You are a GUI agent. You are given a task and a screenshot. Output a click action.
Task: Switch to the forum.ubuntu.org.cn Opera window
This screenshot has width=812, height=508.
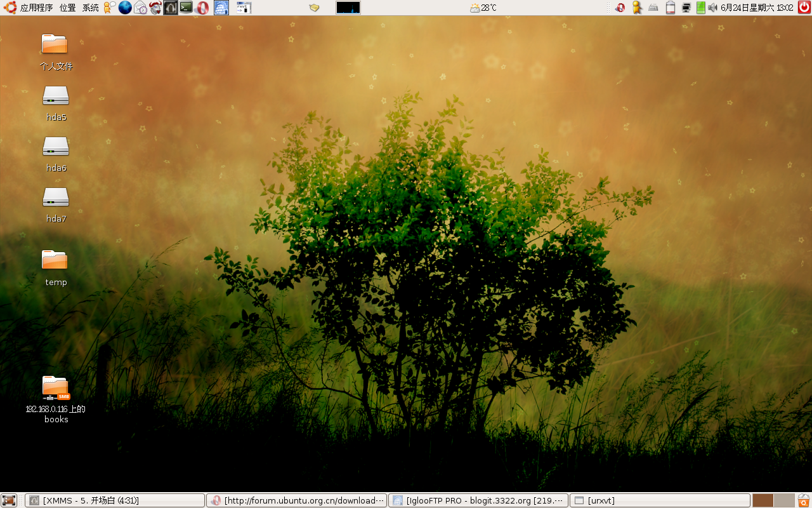click(x=297, y=500)
